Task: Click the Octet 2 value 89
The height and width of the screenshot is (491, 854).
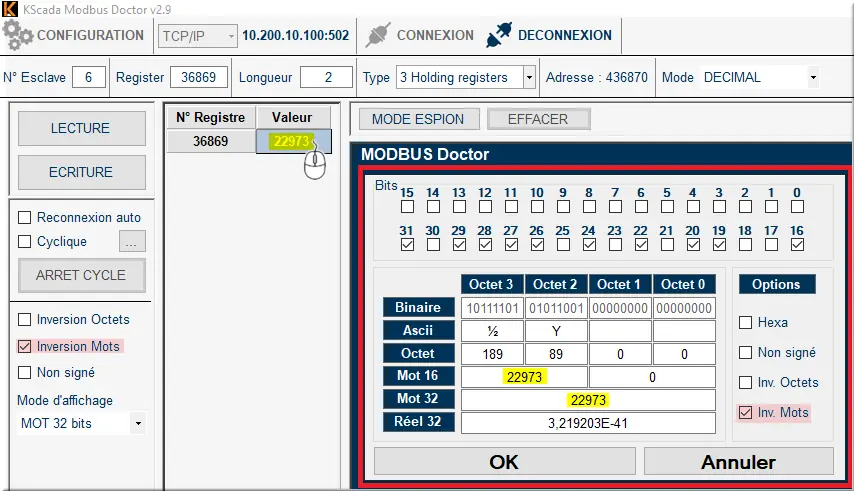Action: coord(556,354)
